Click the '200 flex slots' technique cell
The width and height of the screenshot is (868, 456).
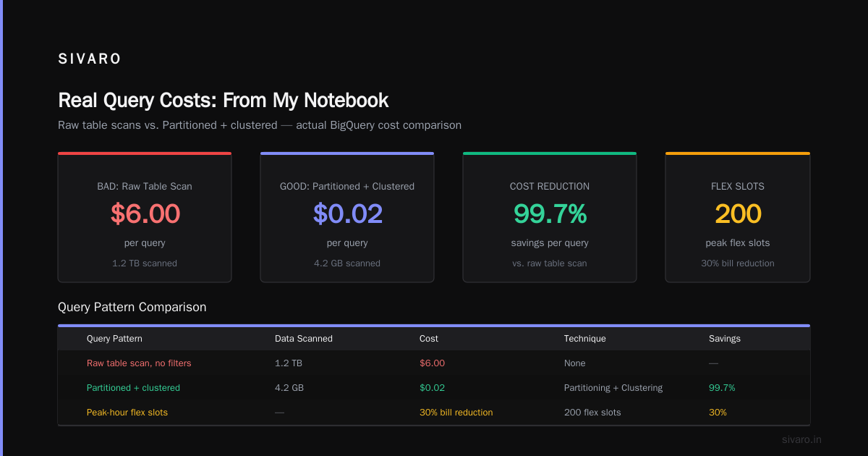click(592, 413)
